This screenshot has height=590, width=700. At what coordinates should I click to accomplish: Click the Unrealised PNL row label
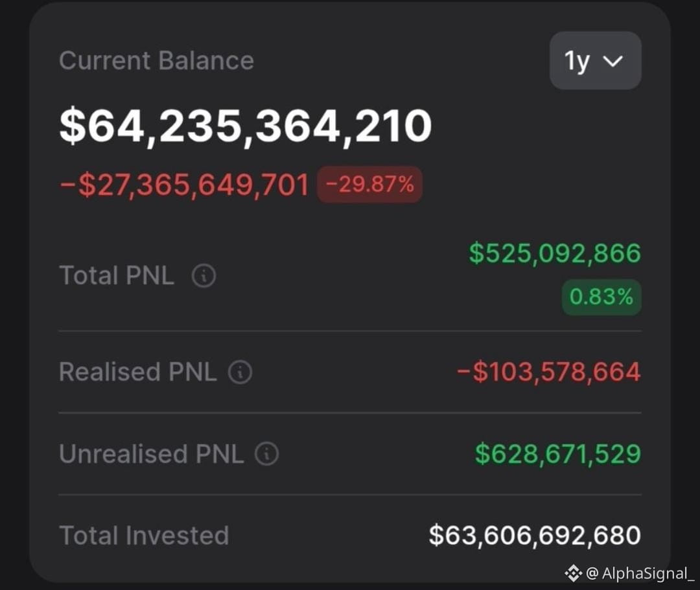tap(152, 454)
